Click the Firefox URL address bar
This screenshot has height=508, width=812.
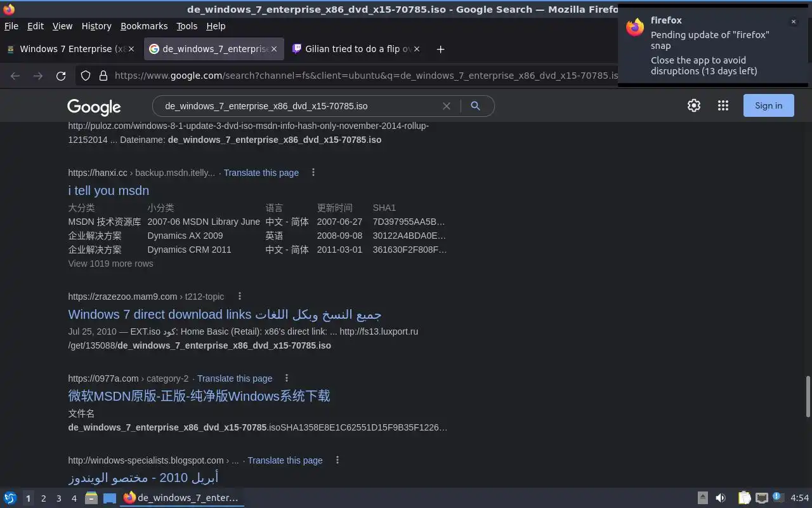point(365,76)
